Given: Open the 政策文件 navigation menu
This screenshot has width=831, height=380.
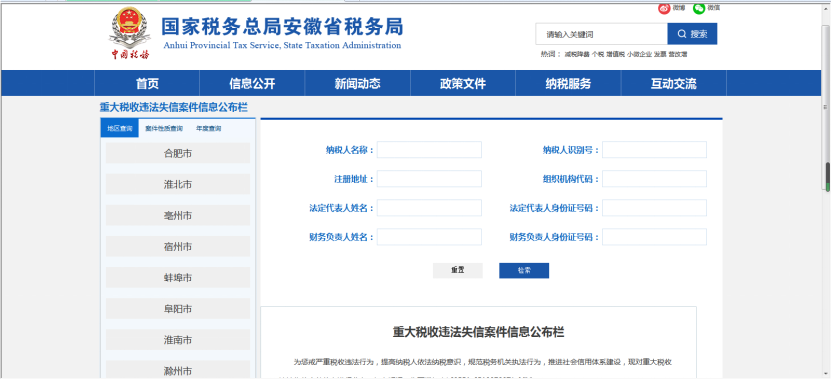Looking at the screenshot, I should pos(463,83).
